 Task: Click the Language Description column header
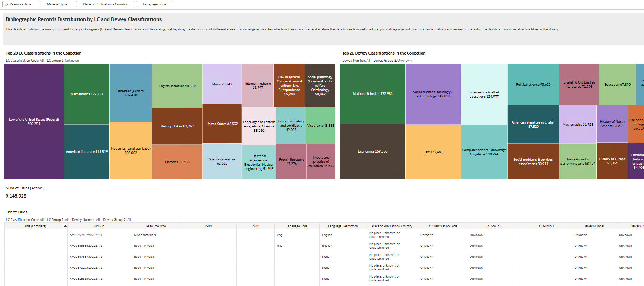(343, 226)
